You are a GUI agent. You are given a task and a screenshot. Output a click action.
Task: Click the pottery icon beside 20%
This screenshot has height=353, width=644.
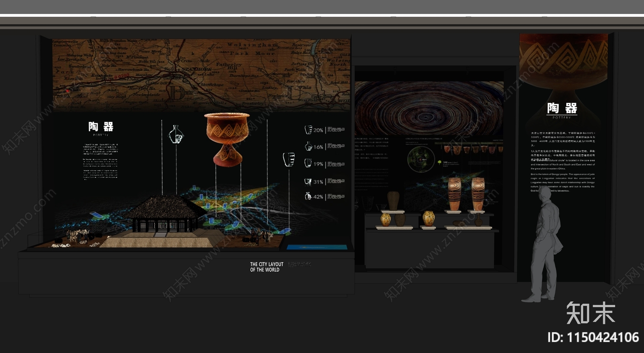(308, 130)
